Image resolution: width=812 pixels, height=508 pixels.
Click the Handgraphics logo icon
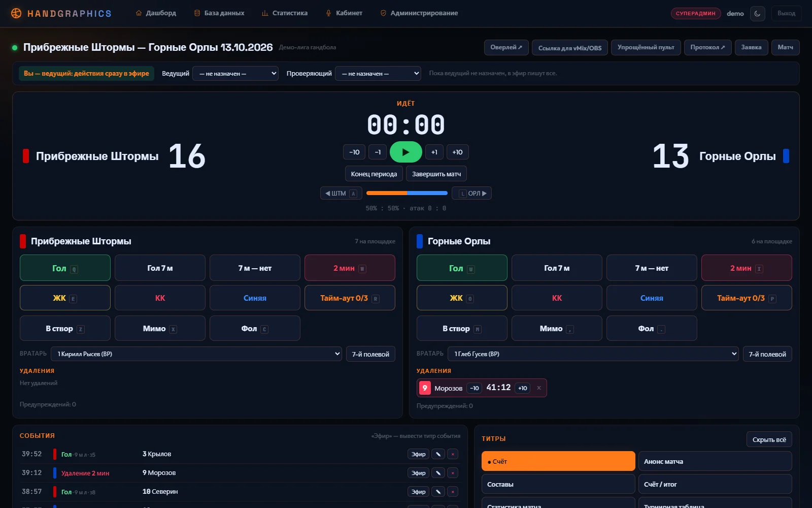[16, 13]
